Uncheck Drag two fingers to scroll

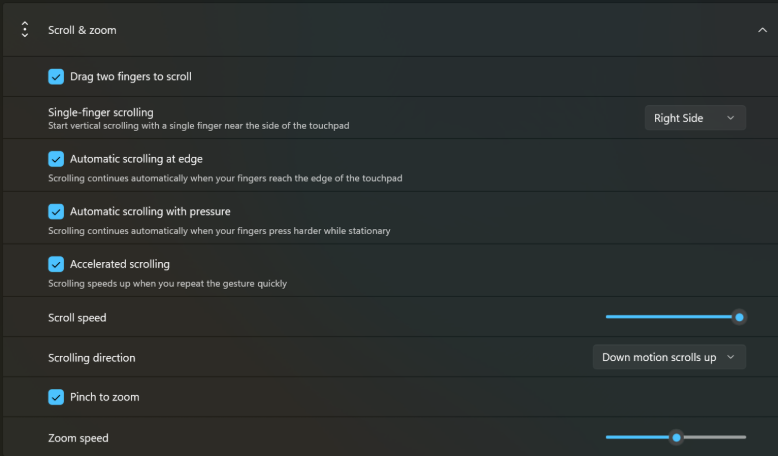point(56,77)
